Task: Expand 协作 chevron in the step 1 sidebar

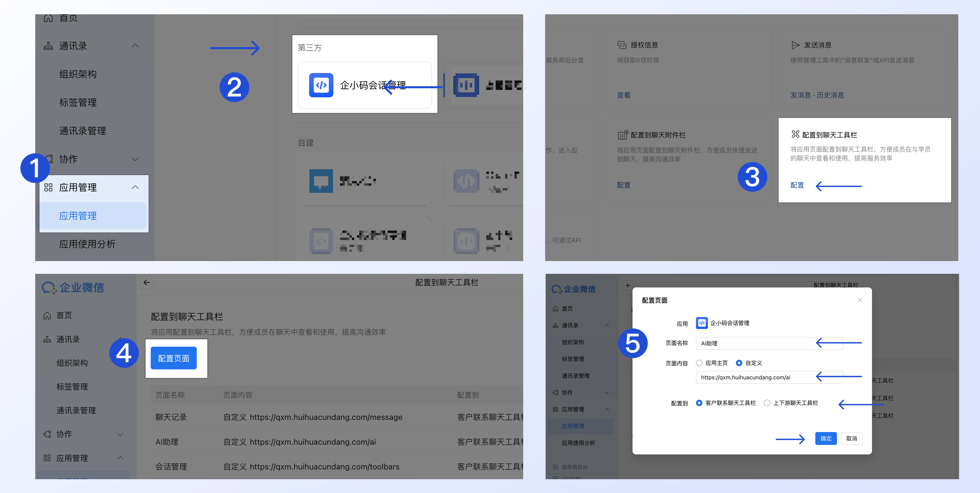Action: 135,159
